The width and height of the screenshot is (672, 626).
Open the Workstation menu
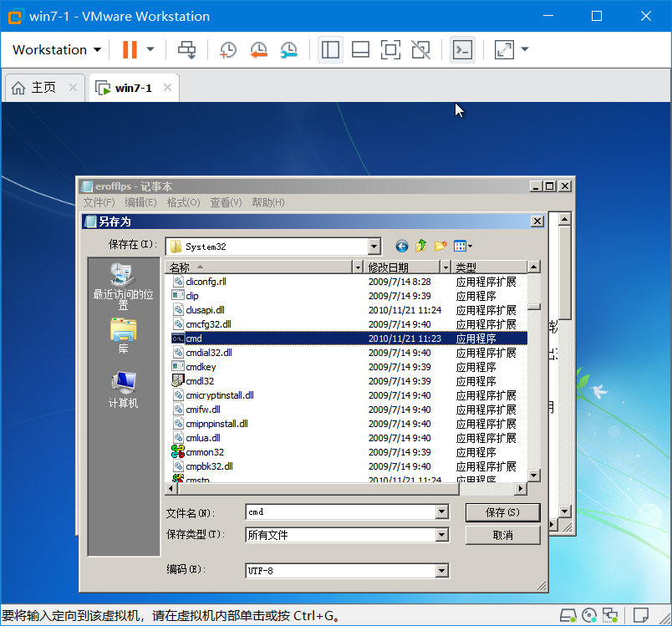(x=57, y=49)
